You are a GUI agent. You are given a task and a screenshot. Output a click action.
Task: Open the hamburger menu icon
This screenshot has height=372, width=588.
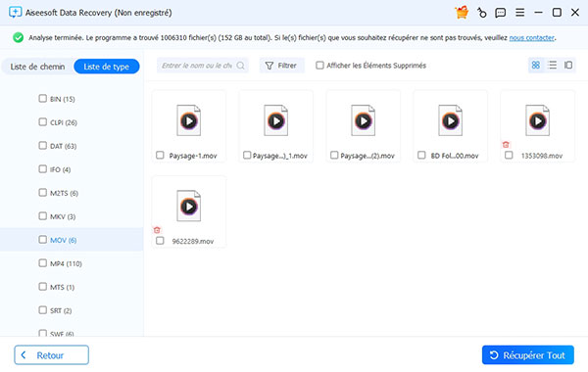pyautogui.click(x=519, y=13)
